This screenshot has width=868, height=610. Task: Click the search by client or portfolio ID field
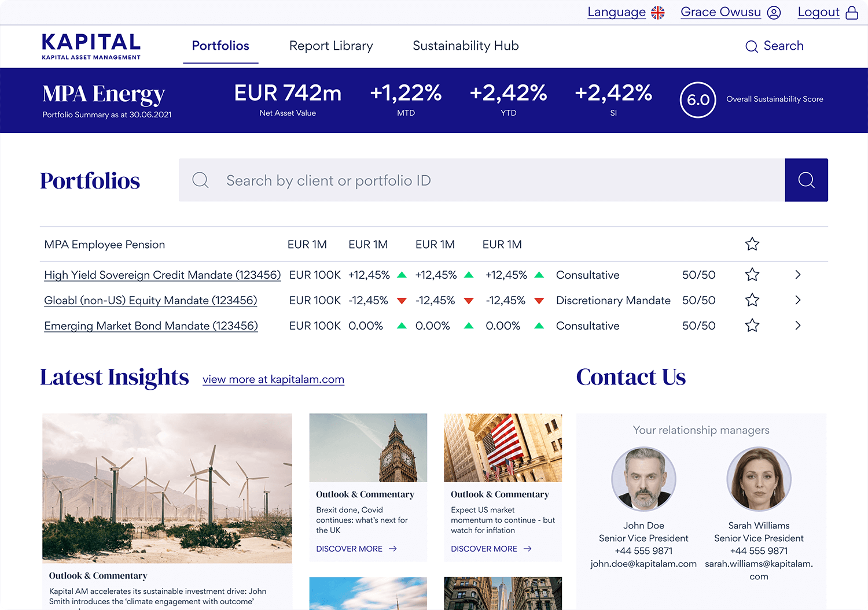point(481,180)
